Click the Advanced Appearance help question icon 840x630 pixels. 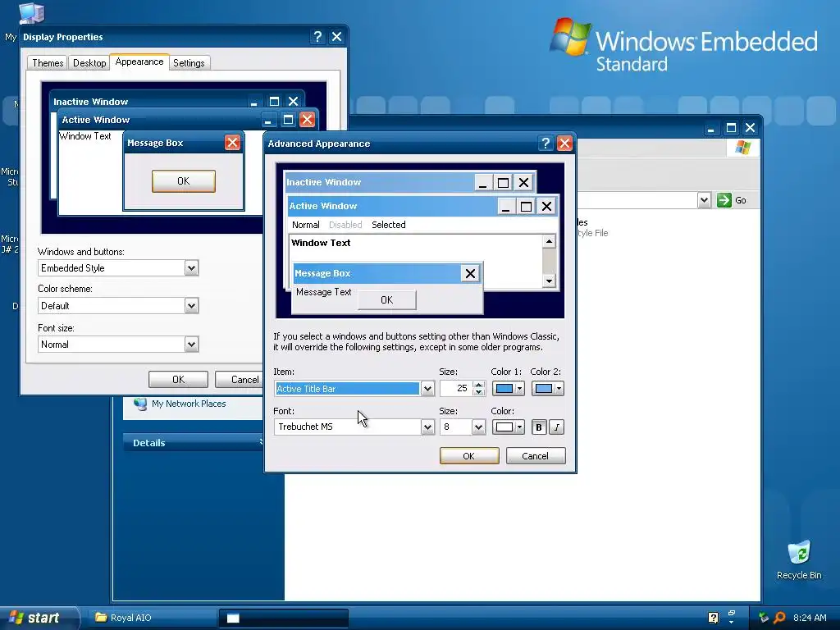click(546, 143)
